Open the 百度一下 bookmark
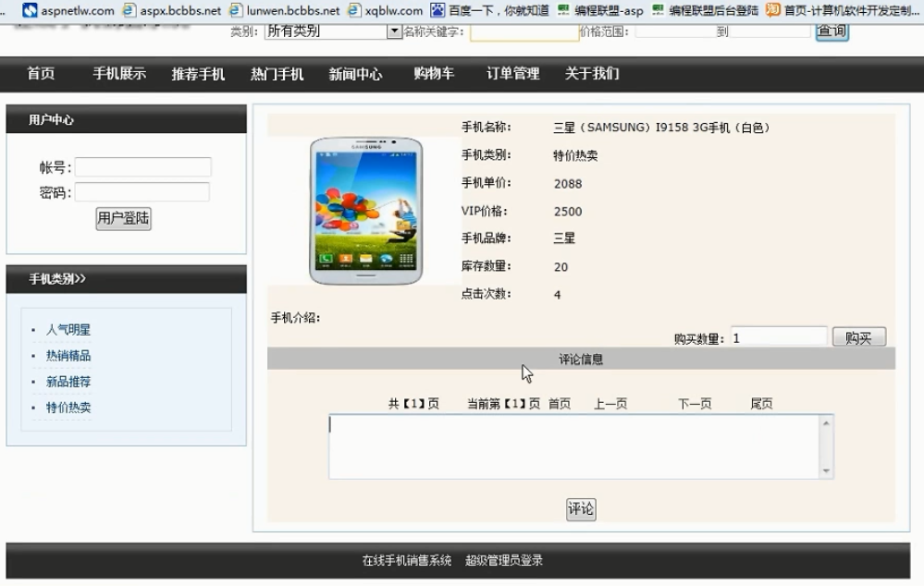The height and width of the screenshot is (586, 924). 489,10
